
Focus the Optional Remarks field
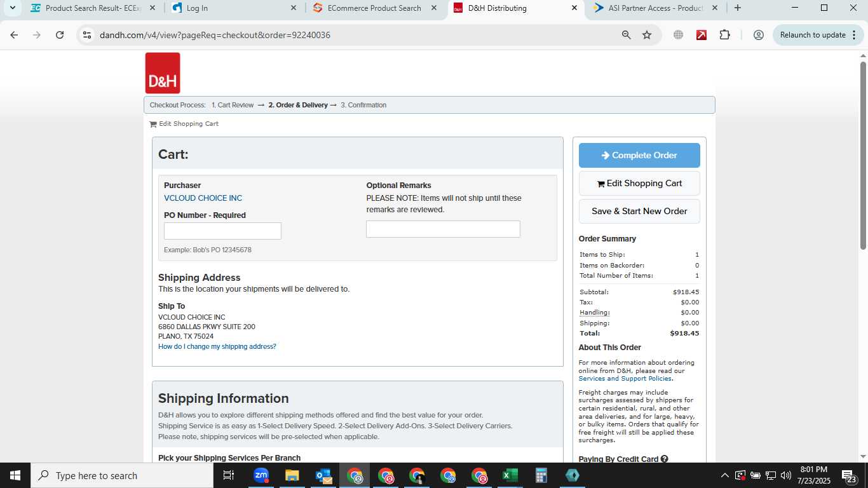pos(443,229)
